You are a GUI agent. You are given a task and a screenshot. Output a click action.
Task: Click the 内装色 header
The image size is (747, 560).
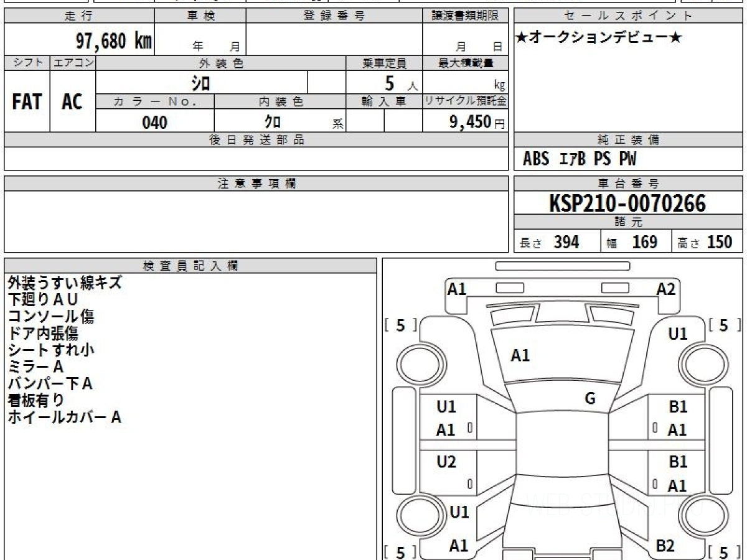click(x=281, y=101)
